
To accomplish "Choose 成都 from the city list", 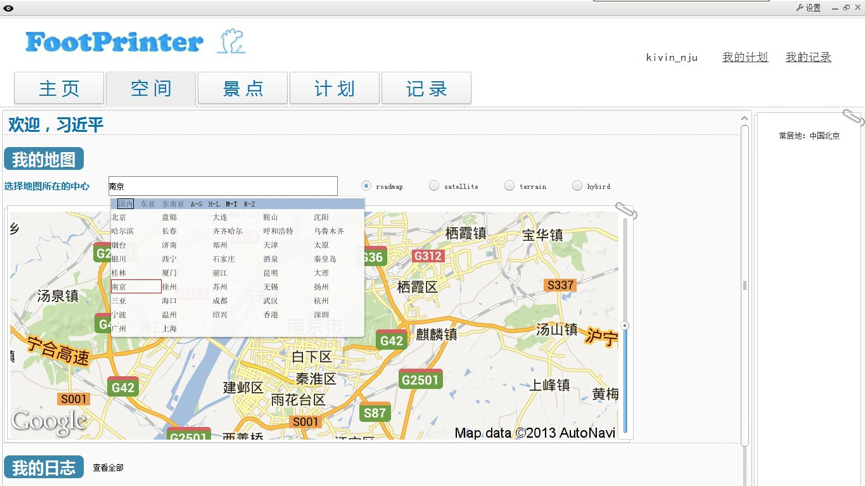I will 220,301.
